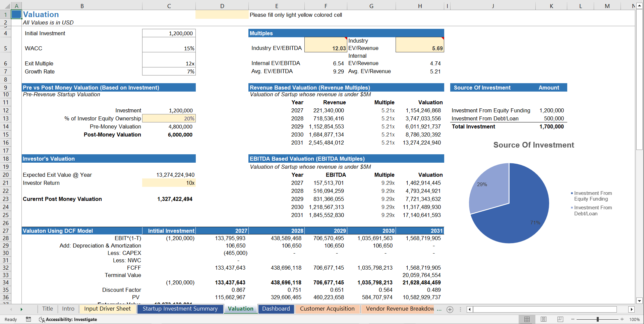Click the Accessibility checker icon
Screen dimensions: 644x324
[42, 319]
